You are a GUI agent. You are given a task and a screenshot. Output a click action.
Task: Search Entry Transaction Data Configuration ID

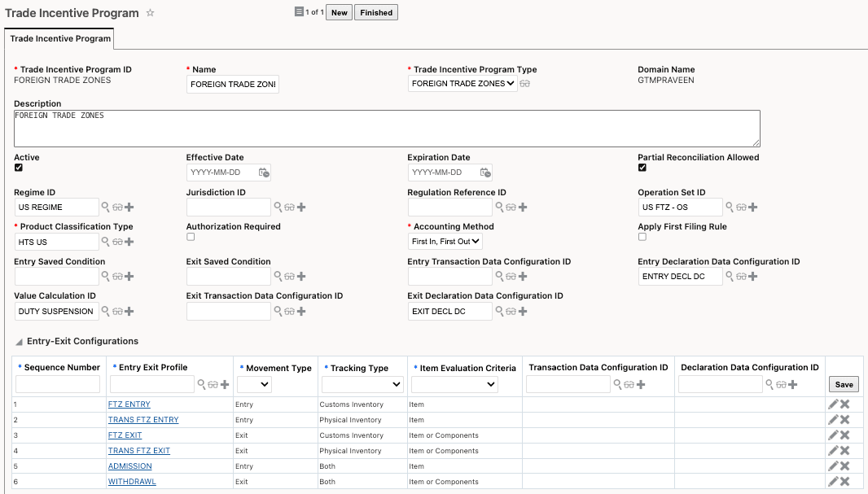pos(499,276)
